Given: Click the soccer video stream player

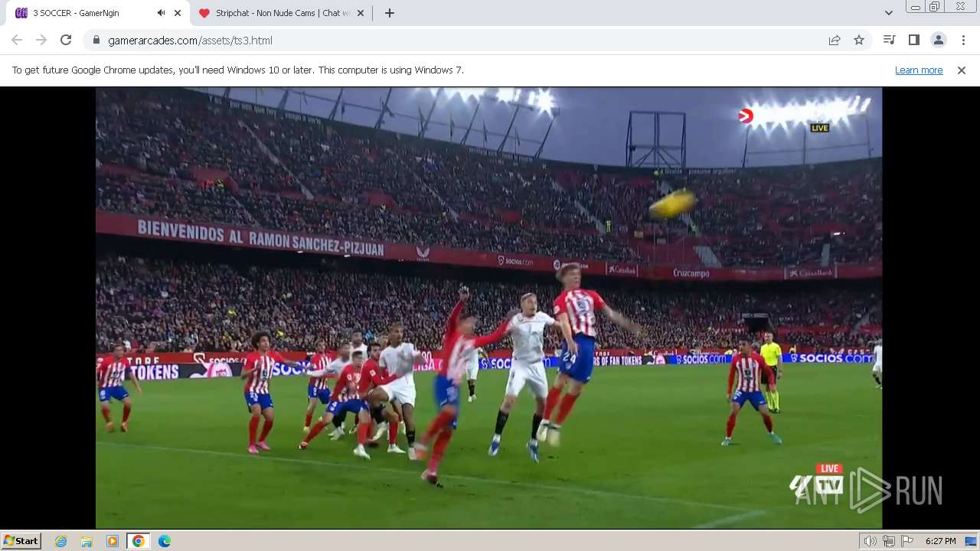Looking at the screenshot, I should [x=488, y=308].
